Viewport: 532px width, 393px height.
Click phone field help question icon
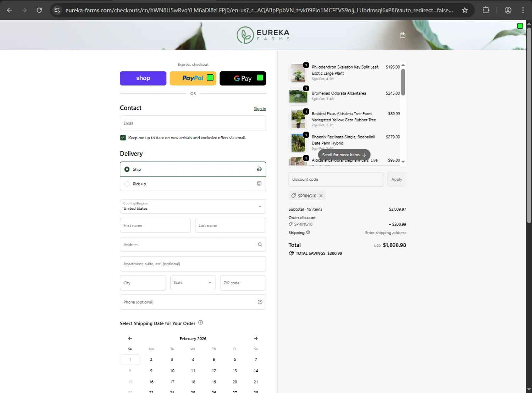[x=260, y=302]
